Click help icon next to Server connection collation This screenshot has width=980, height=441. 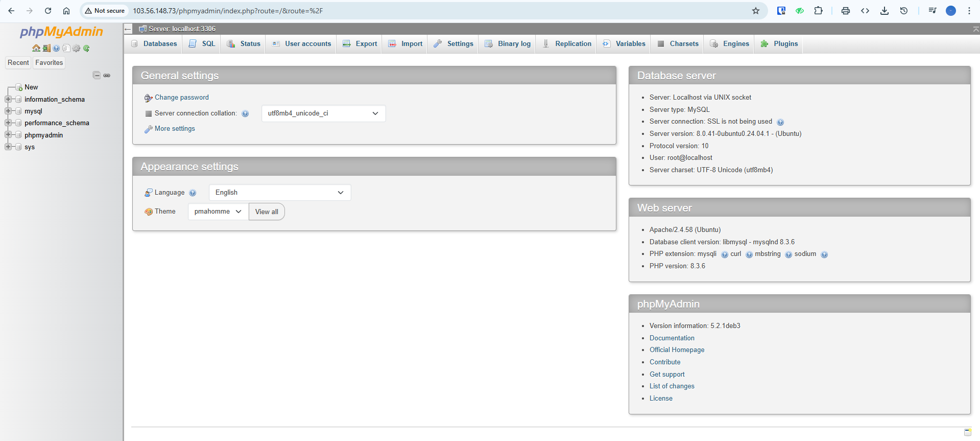point(245,114)
